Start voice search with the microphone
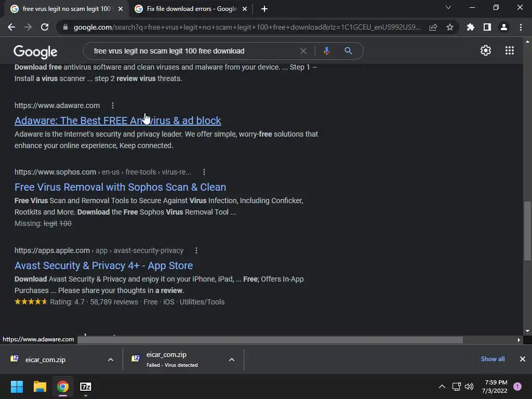Screen dimensions: 532x399 tap(326, 51)
